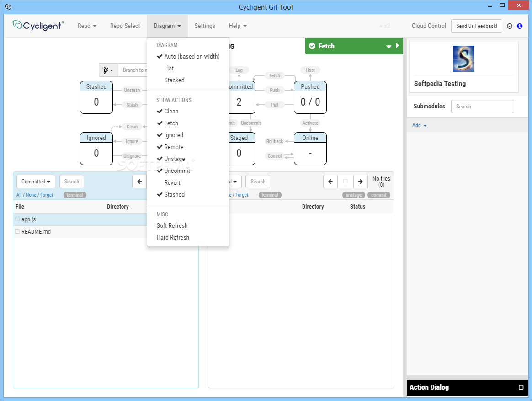This screenshot has width=532, height=401.
Task: Open terminal from Committed panel
Action: coord(74,195)
